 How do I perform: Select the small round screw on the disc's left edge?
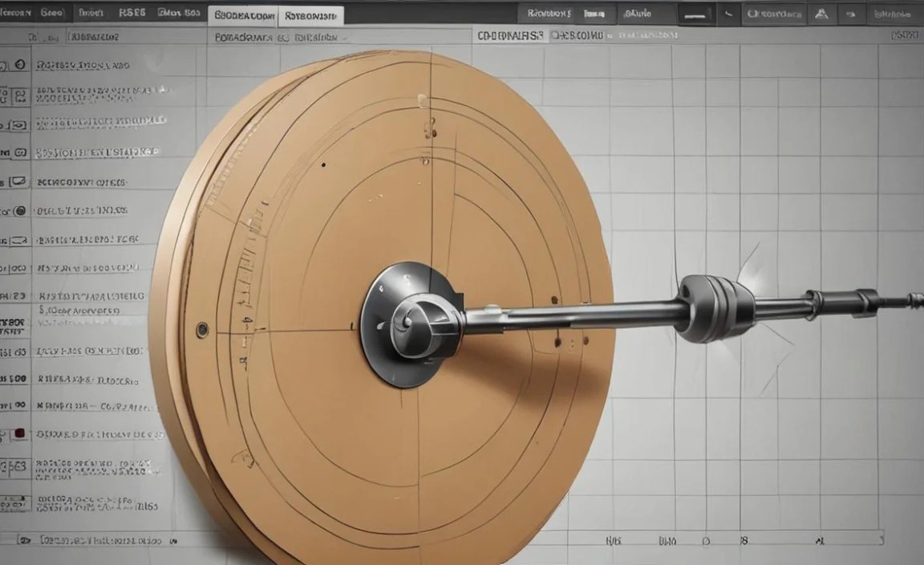202,330
